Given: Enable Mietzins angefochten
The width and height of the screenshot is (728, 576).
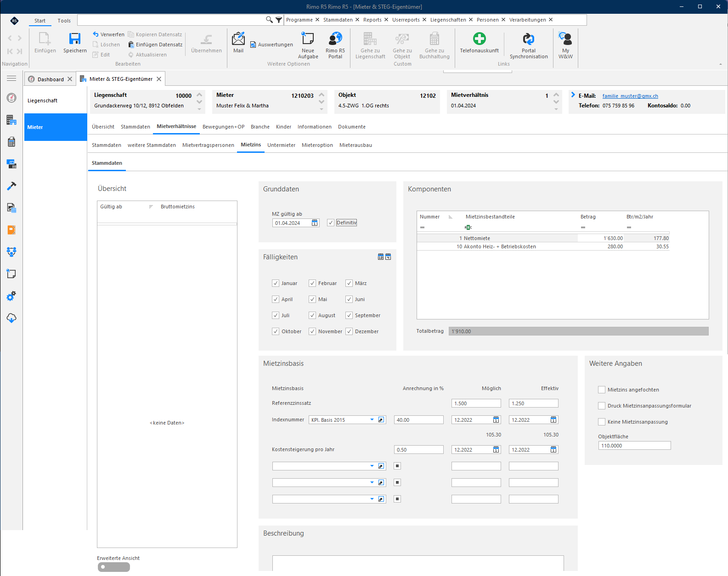Looking at the screenshot, I should click(x=602, y=390).
